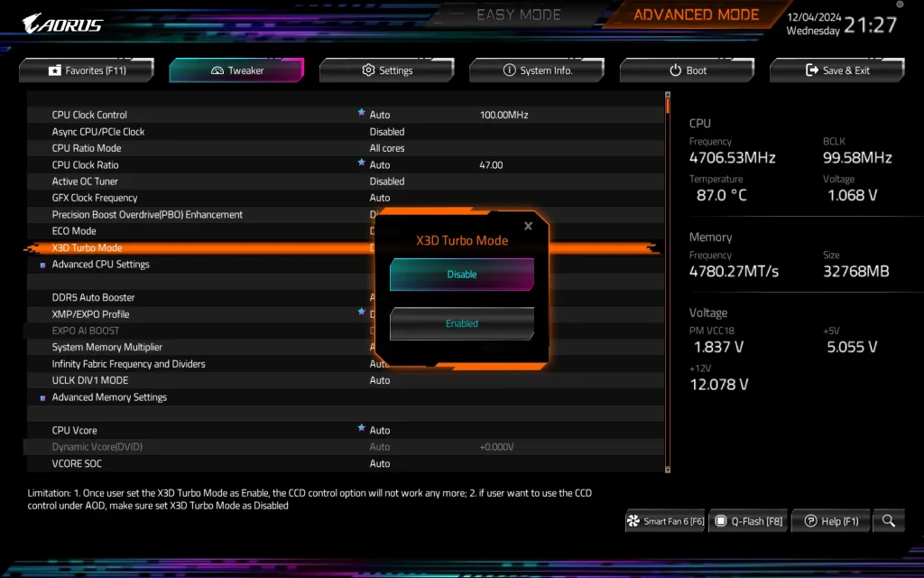This screenshot has height=578, width=924.
Task: Switch to the Settings tab
Action: coord(386,70)
